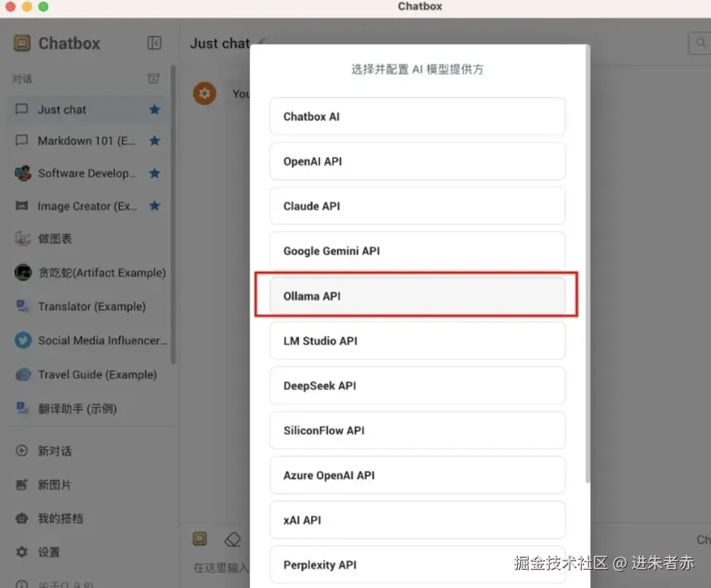Toggle star on Image Creator conversation

point(155,206)
